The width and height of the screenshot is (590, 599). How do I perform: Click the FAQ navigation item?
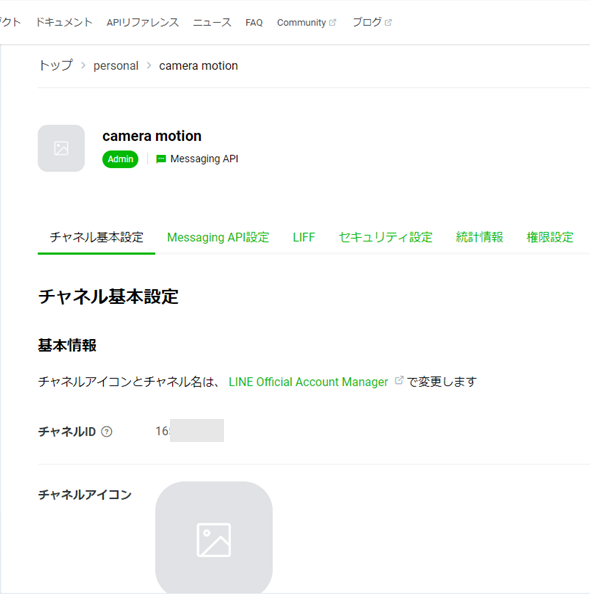pos(254,23)
